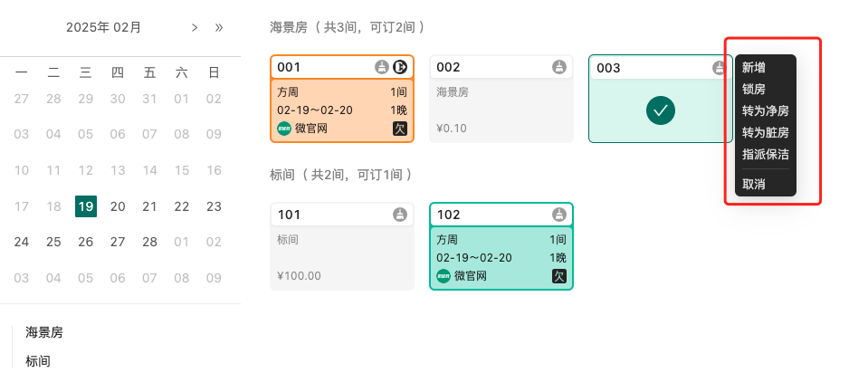Viewport: 868px width, 392px height.
Task: Click the cleaning icon on room 001
Action: [x=381, y=67]
